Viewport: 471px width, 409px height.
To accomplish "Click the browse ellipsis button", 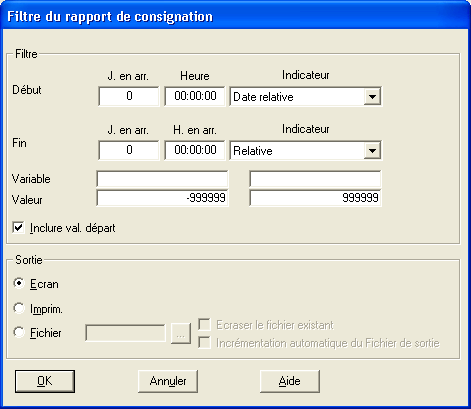I will (x=181, y=333).
